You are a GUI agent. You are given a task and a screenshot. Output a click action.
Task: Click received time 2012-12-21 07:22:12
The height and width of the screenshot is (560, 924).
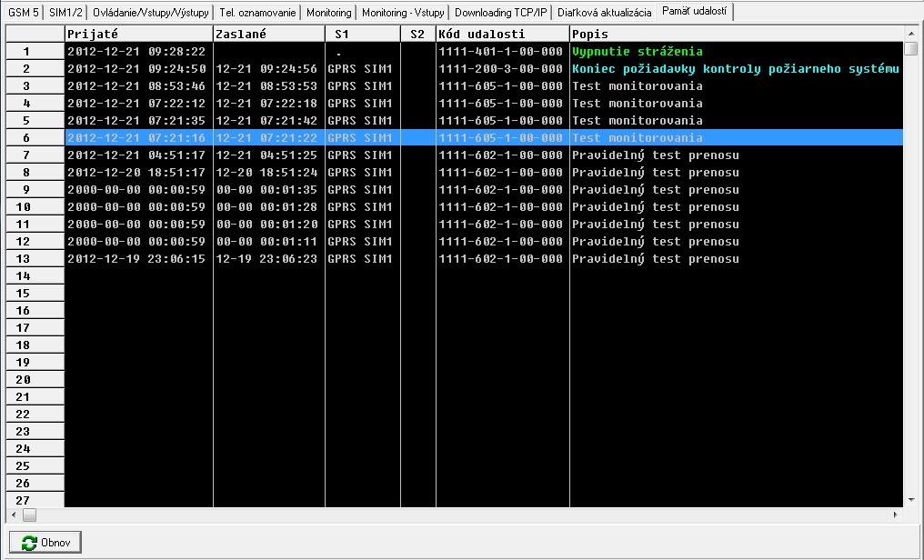pyautogui.click(x=136, y=103)
